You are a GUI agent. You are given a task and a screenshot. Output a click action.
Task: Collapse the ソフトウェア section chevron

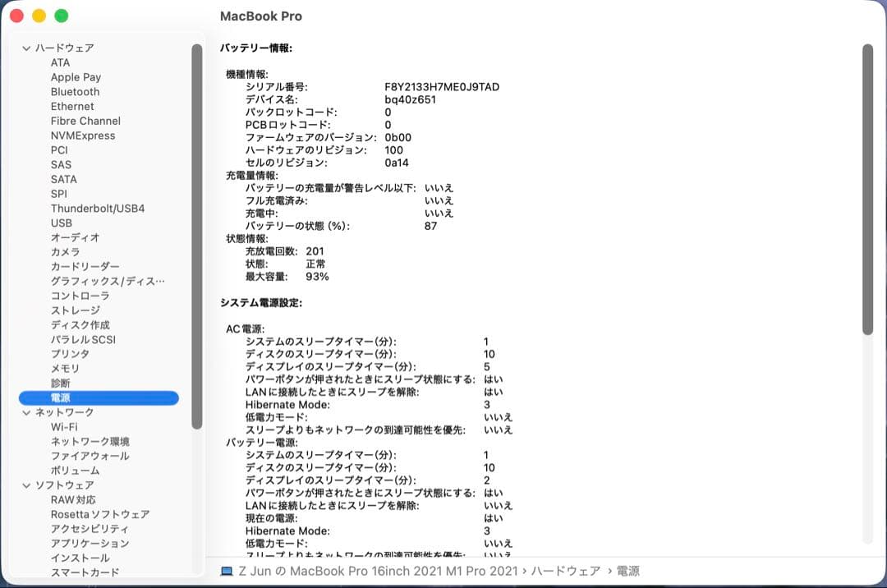[26, 485]
